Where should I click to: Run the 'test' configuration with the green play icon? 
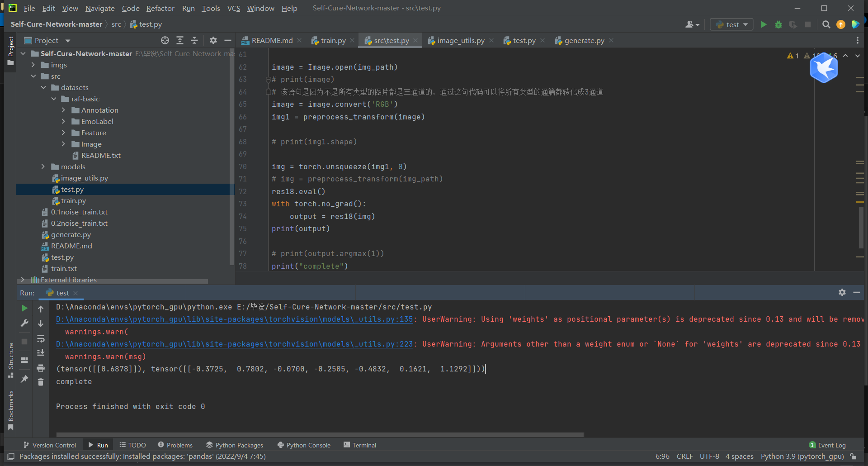click(764, 24)
